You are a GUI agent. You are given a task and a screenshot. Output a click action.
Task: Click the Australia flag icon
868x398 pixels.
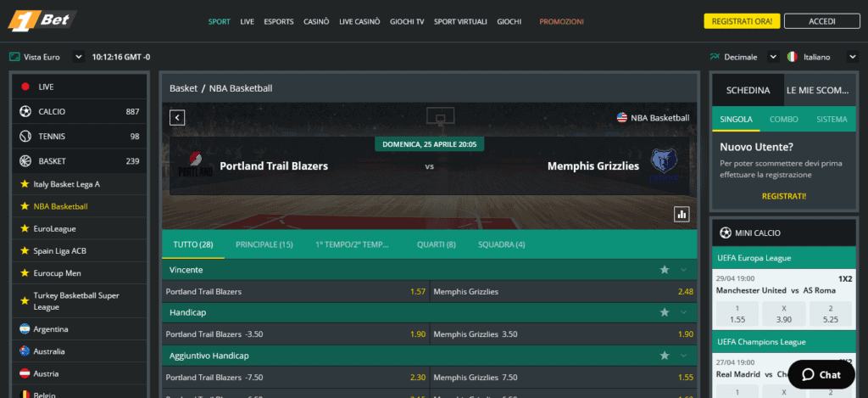coord(25,350)
